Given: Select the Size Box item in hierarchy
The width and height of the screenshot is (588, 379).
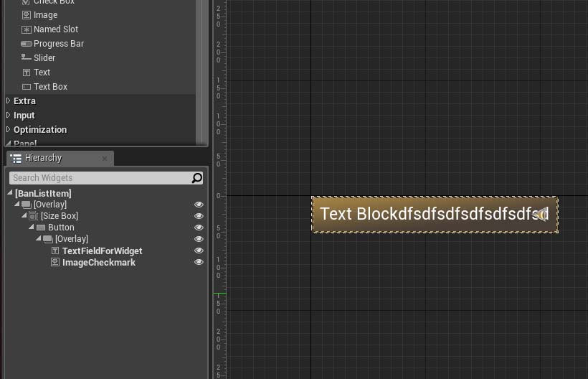Looking at the screenshot, I should pos(60,216).
